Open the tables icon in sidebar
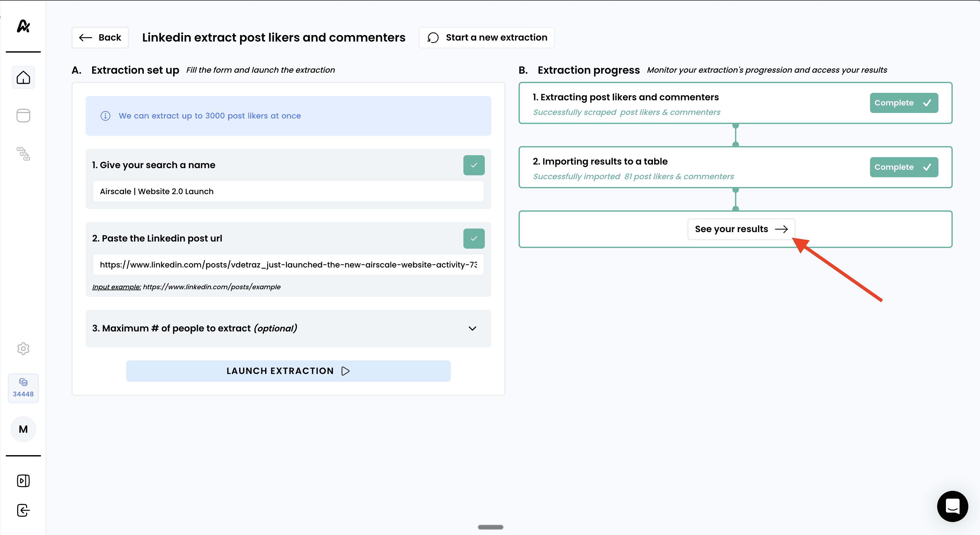Image resolution: width=980 pixels, height=535 pixels. click(x=23, y=115)
